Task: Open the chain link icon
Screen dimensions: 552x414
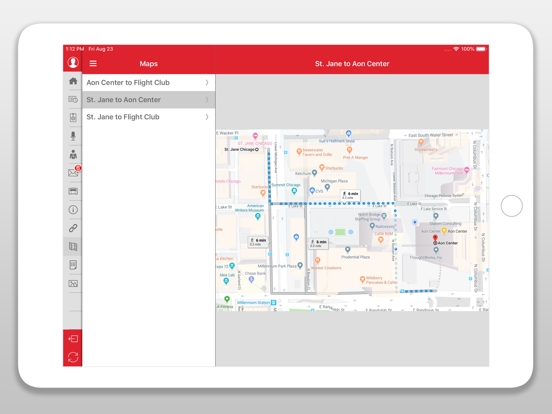Action: 73,228
